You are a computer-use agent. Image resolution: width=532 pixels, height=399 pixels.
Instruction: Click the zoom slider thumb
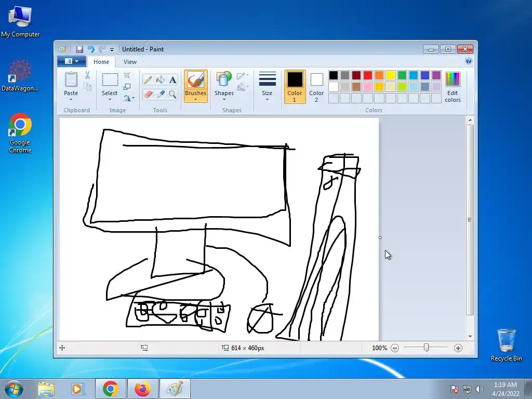[x=427, y=348]
